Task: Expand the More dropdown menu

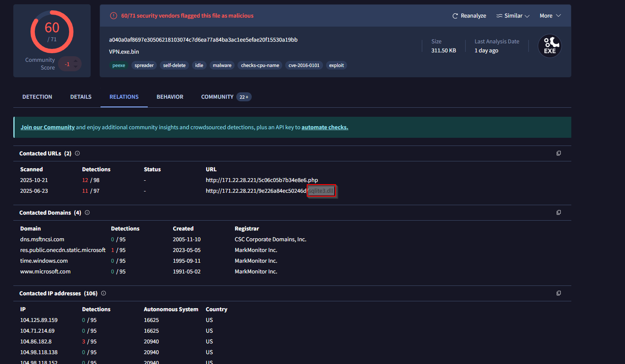Action: click(550, 16)
